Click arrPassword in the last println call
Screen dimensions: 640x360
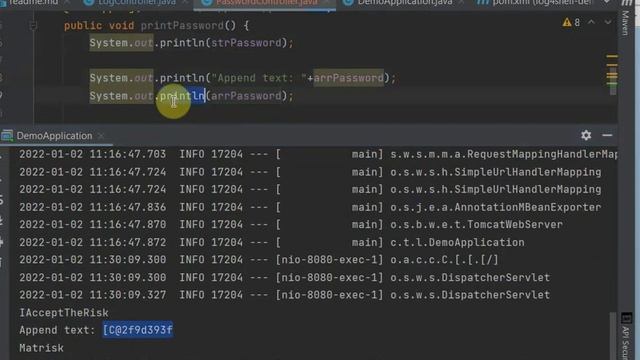[x=246, y=96]
